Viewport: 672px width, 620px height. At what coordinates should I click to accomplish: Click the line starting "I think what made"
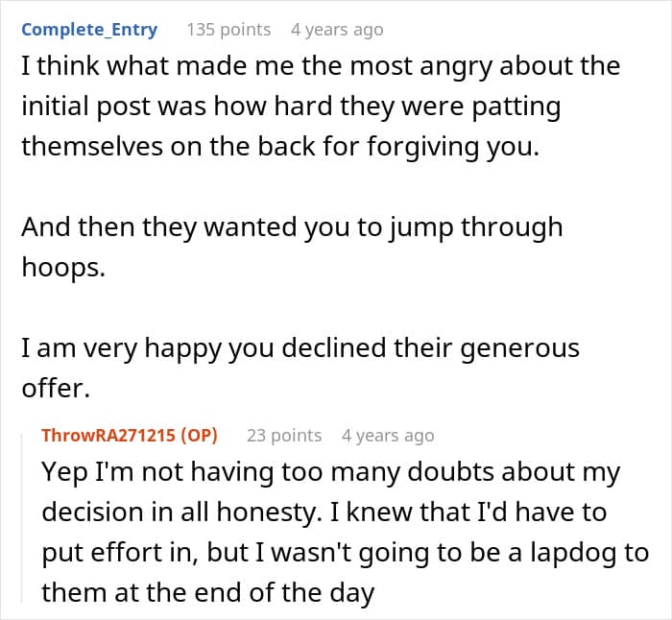point(321,66)
